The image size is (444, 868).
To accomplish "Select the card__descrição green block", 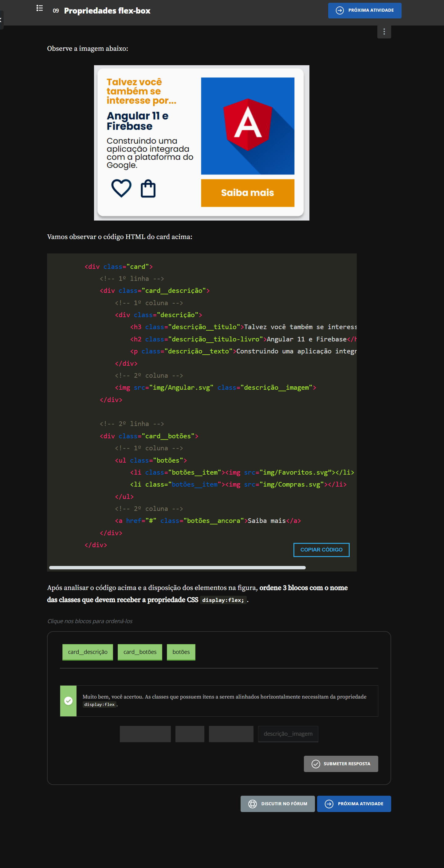I will coord(88,652).
